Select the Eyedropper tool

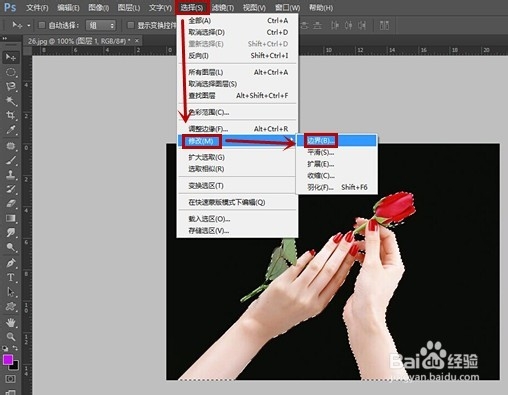pyautogui.click(x=11, y=130)
